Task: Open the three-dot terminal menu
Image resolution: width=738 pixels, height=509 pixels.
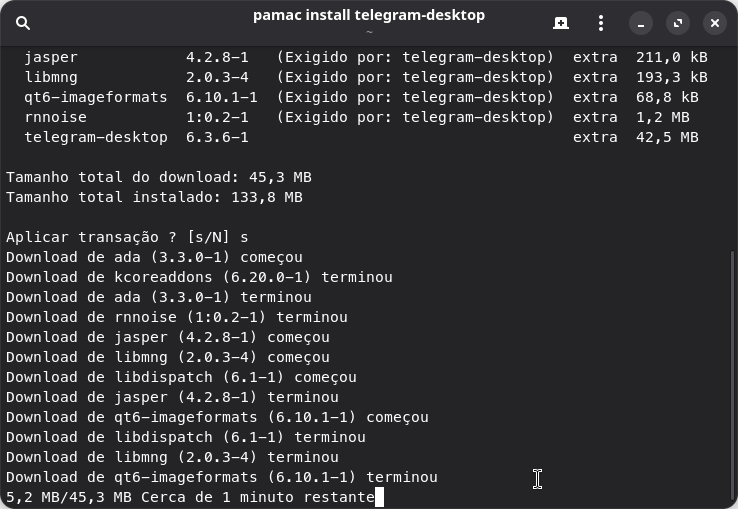Action: [600, 23]
